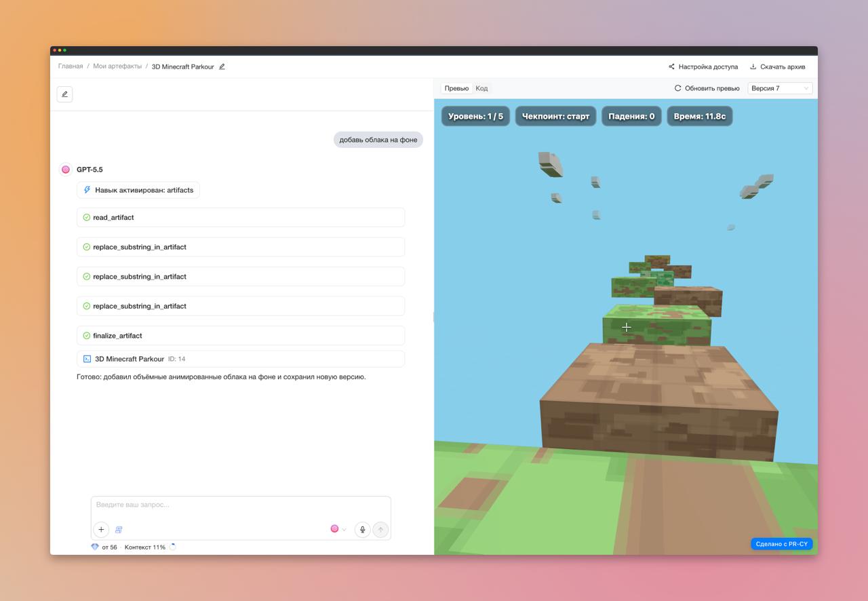This screenshot has width=868, height=601.
Task: Click the share icon for Настройка доступа
Action: (671, 66)
